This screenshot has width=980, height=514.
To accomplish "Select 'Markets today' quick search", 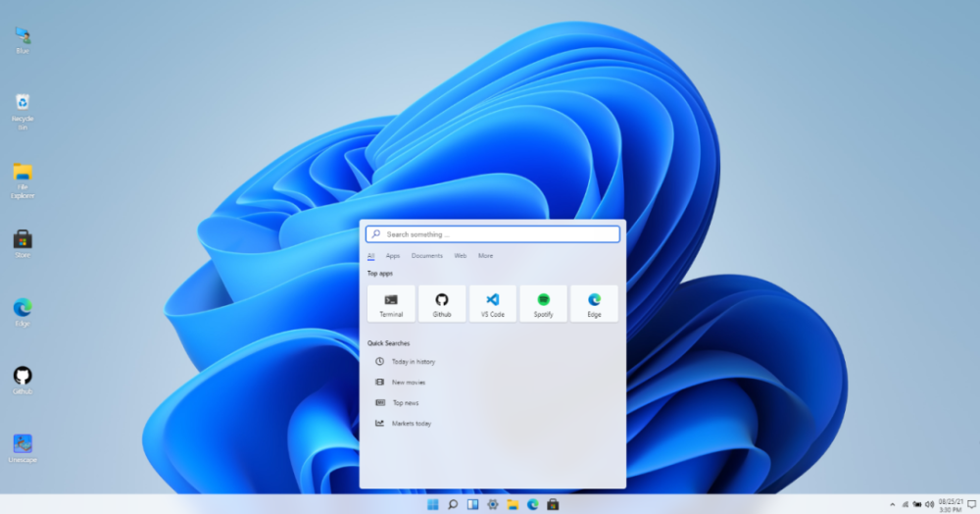I will (x=411, y=424).
